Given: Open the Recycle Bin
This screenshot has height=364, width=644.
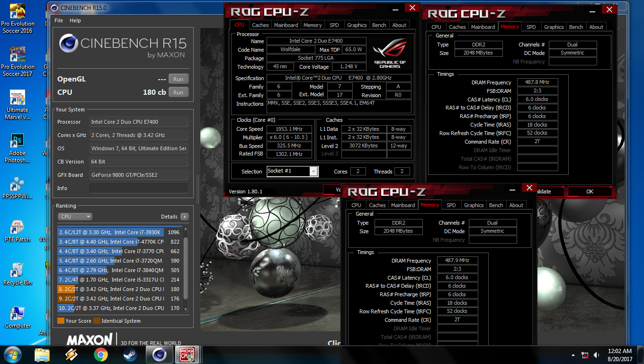Looking at the screenshot, I should 18,274.
